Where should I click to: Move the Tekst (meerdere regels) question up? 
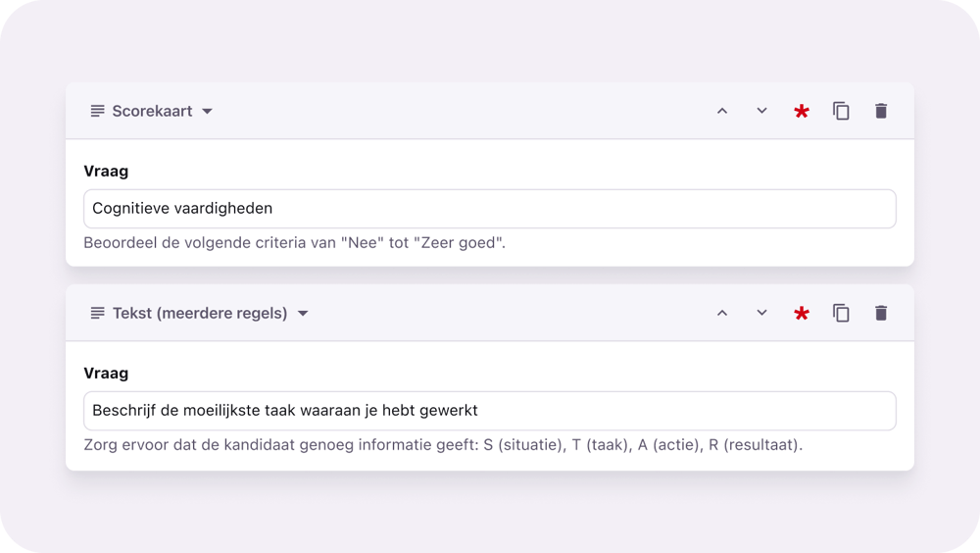point(722,313)
